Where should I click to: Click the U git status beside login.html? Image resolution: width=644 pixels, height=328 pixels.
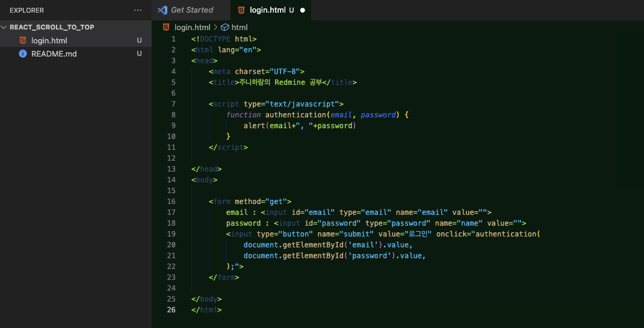click(139, 41)
